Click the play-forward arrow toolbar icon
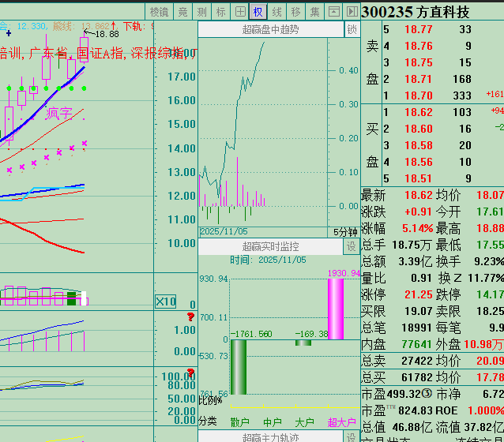 351,11
